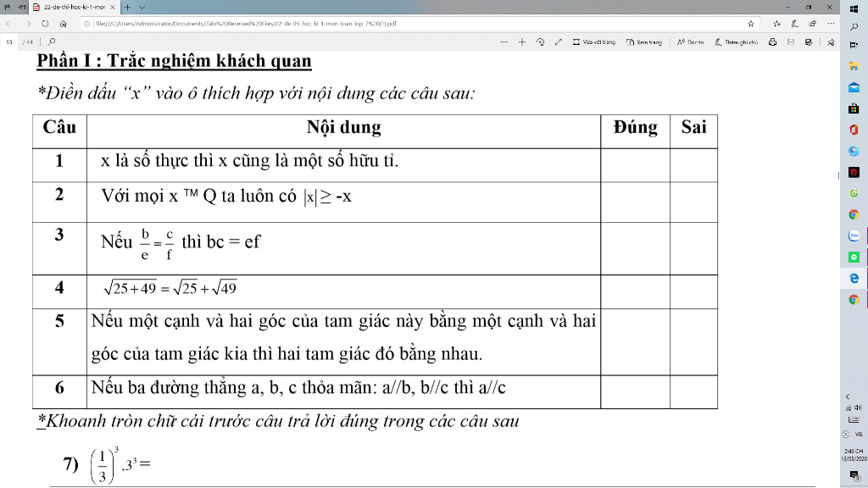Open the Favorites hub
The width and height of the screenshot is (868, 488).
pyautogui.click(x=776, y=24)
